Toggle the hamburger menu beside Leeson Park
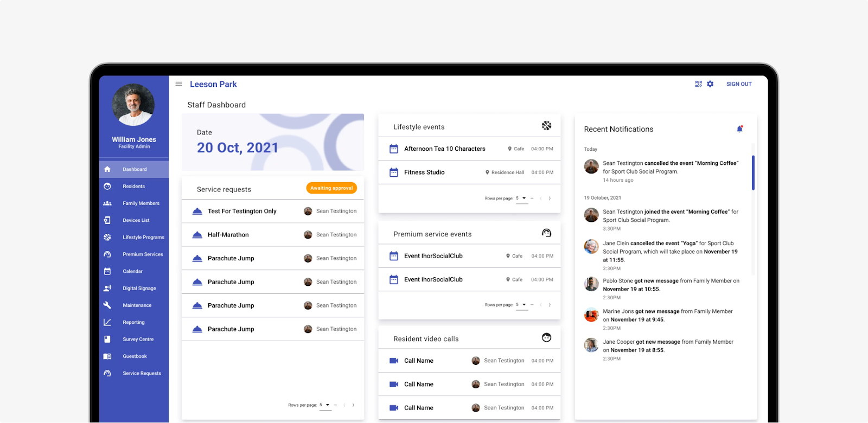Viewport: 868px width, 423px height. [178, 84]
